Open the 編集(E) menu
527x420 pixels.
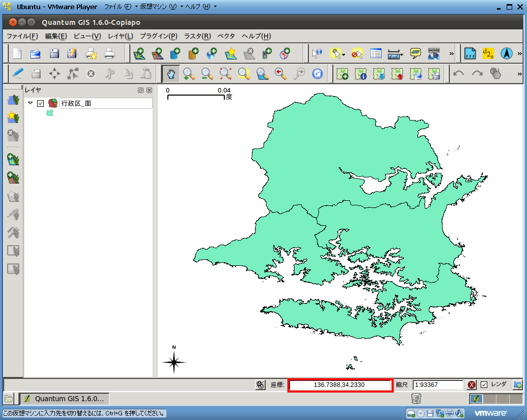click(56, 36)
